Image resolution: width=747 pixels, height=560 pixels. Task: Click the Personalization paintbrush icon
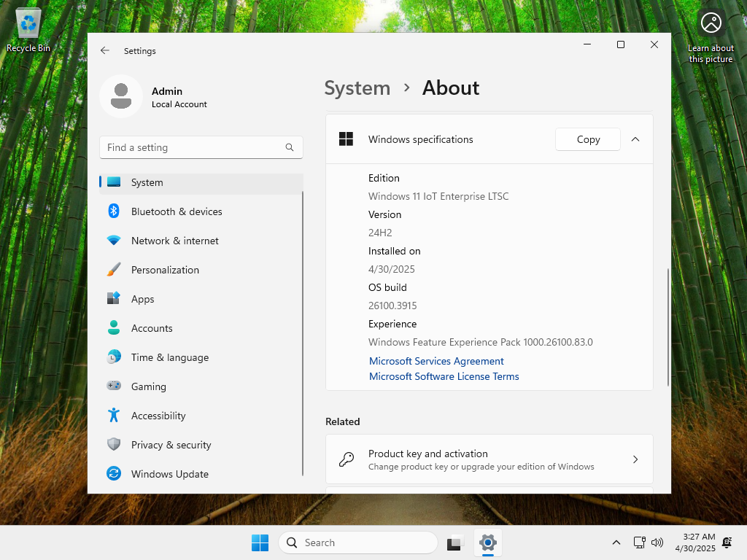pos(114,270)
